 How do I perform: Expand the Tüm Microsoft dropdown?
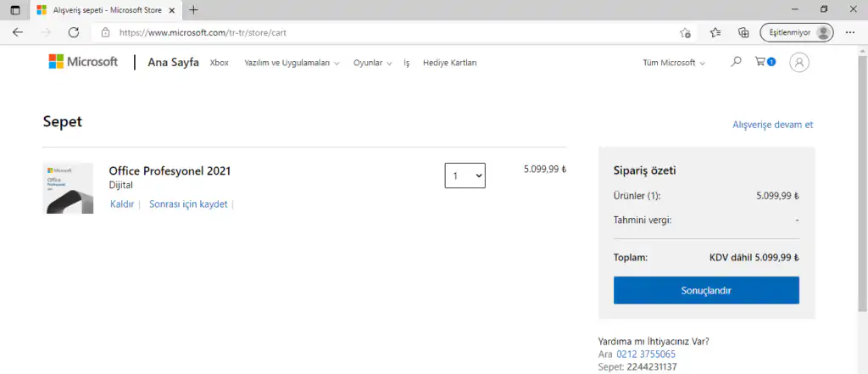(x=674, y=63)
